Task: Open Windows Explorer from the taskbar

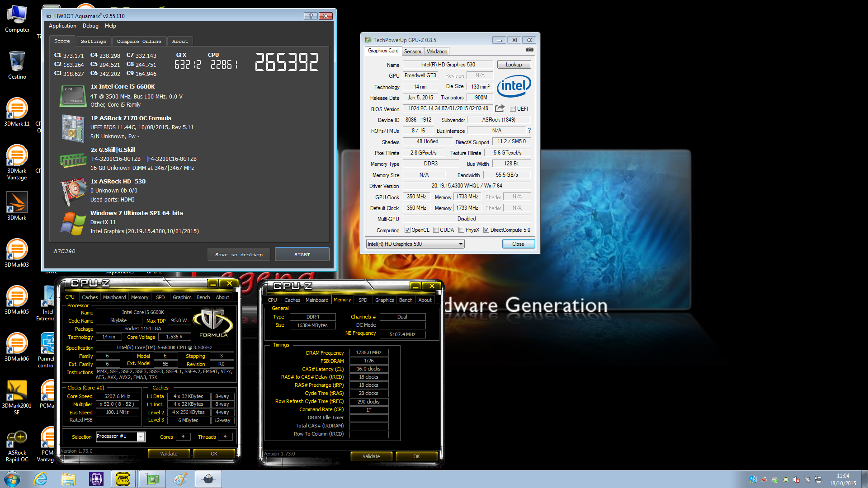Action: coord(68,479)
